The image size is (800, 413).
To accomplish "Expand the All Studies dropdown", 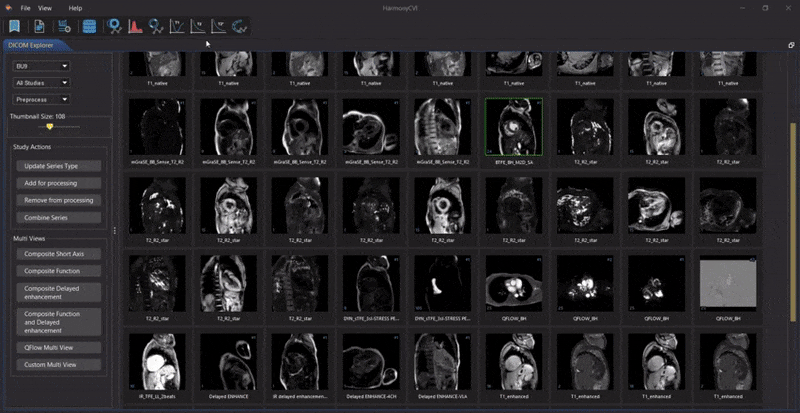I will [41, 83].
